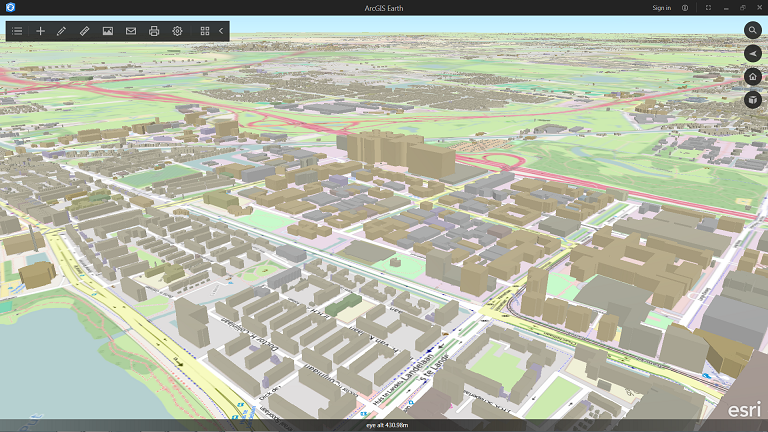Open the info help icon in title bar
This screenshot has width=768, height=432.
685,8
